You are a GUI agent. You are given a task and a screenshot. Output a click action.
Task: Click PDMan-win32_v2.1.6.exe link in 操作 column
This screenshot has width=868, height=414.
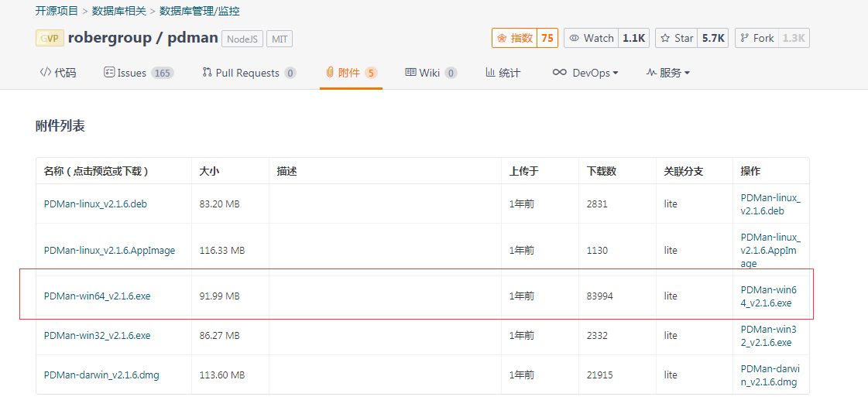pos(768,336)
